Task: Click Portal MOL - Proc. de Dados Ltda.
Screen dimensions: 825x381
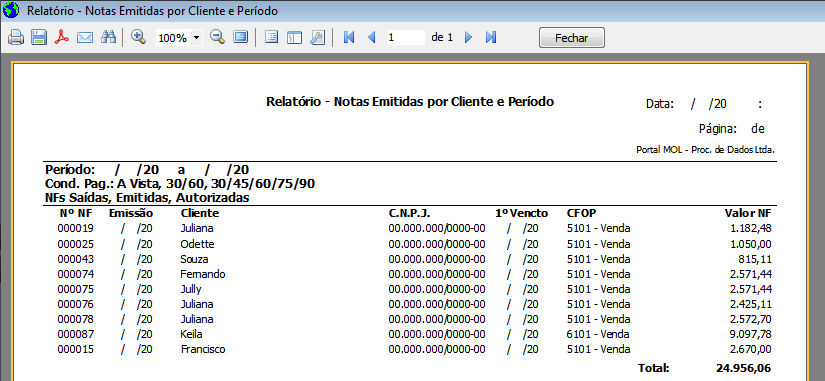Action: [x=706, y=150]
